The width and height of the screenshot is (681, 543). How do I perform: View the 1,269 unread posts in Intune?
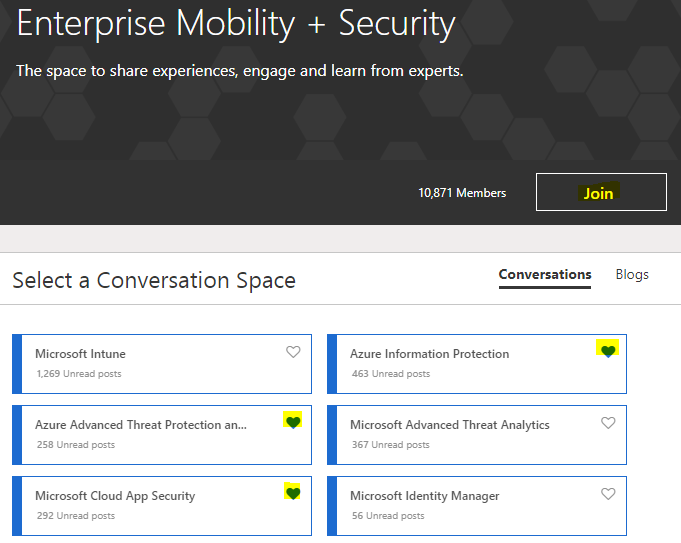click(x=79, y=374)
